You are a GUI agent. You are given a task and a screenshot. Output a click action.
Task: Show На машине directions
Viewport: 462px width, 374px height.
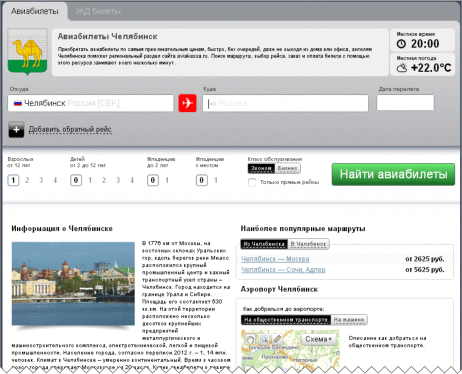(349, 320)
